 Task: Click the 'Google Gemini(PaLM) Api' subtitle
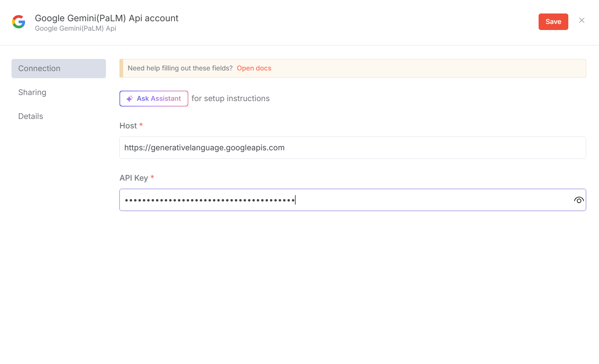point(76,29)
